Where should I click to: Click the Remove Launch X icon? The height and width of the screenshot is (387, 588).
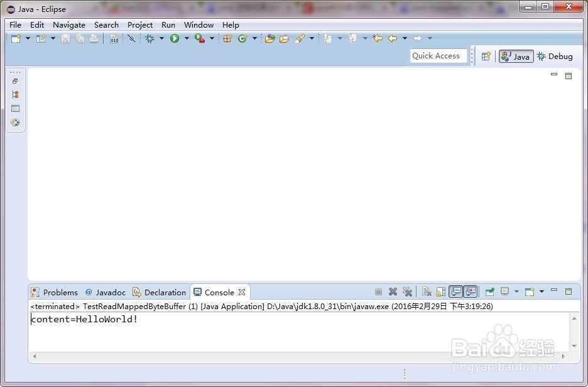click(393, 292)
